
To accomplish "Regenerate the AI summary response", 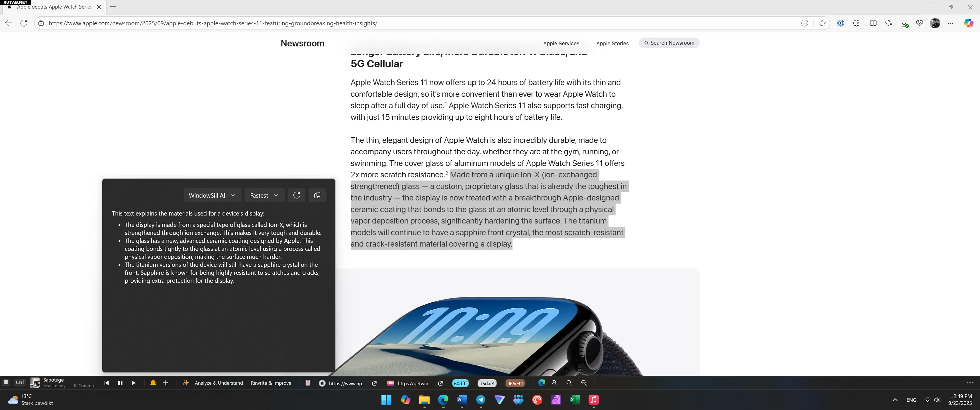I will click(x=296, y=195).
